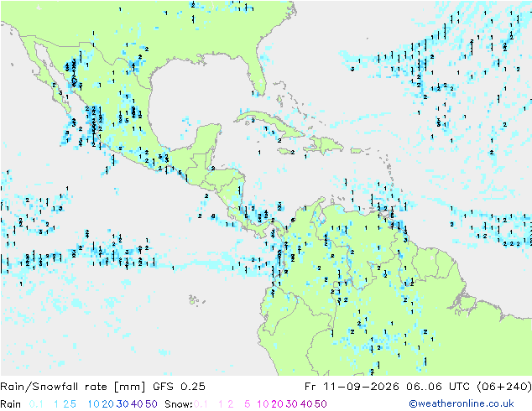The image size is (532, 411).
Task: Click the Snow 50 legend value
Action: 321,404
